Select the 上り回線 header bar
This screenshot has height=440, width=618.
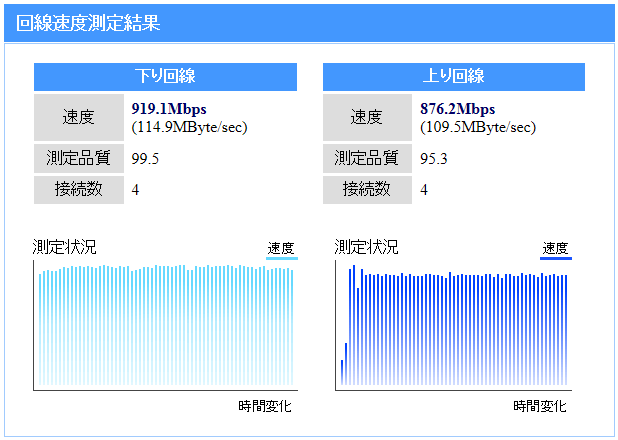pyautogui.click(x=454, y=76)
